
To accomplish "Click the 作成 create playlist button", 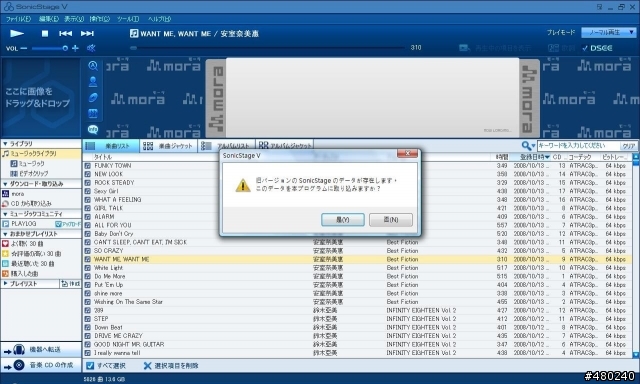I will [x=71, y=284].
